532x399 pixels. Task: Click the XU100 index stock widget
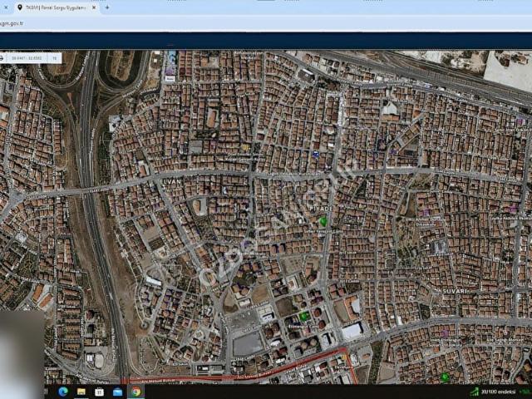coord(491,392)
